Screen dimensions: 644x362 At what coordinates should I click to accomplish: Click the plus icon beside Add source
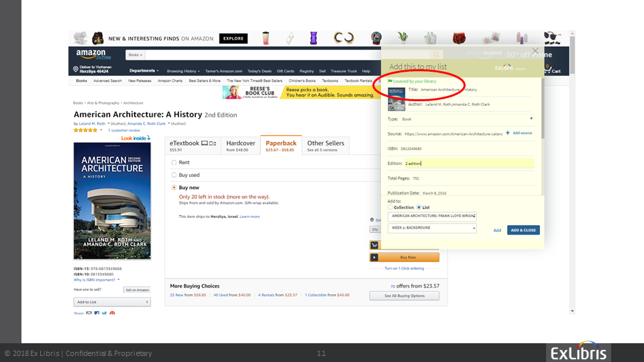pos(508,133)
